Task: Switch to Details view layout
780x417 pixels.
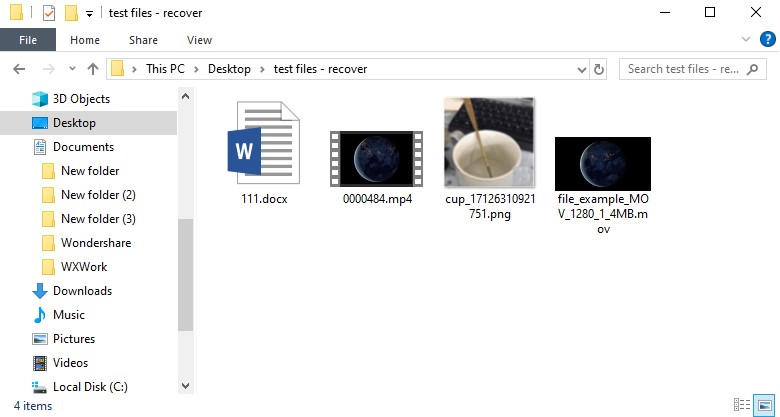Action: 742,405
